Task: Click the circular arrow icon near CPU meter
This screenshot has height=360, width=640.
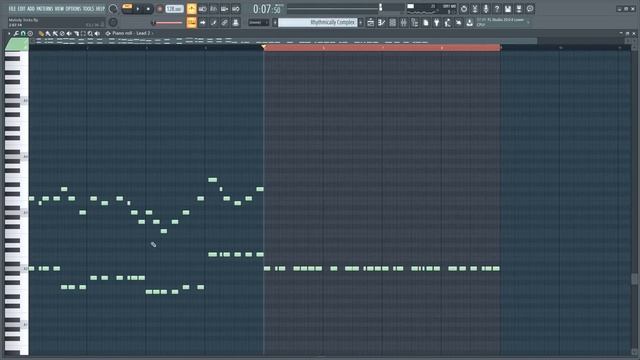Action: click(x=464, y=9)
